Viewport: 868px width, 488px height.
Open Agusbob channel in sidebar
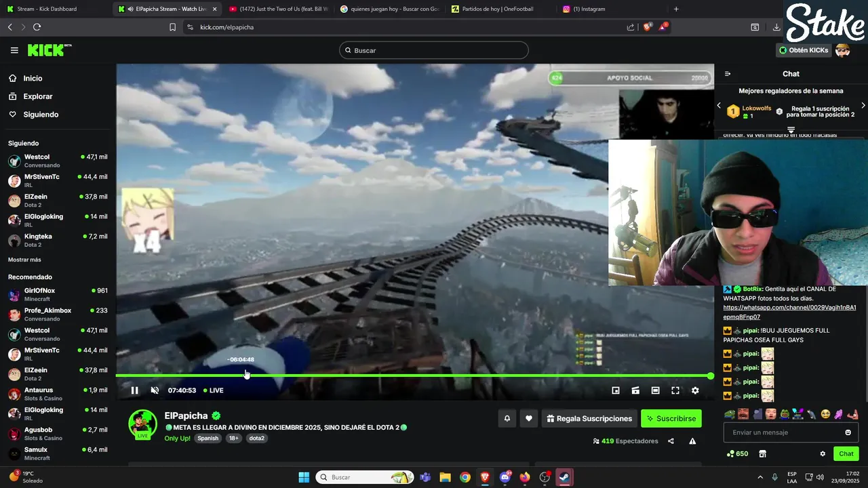(x=58, y=434)
